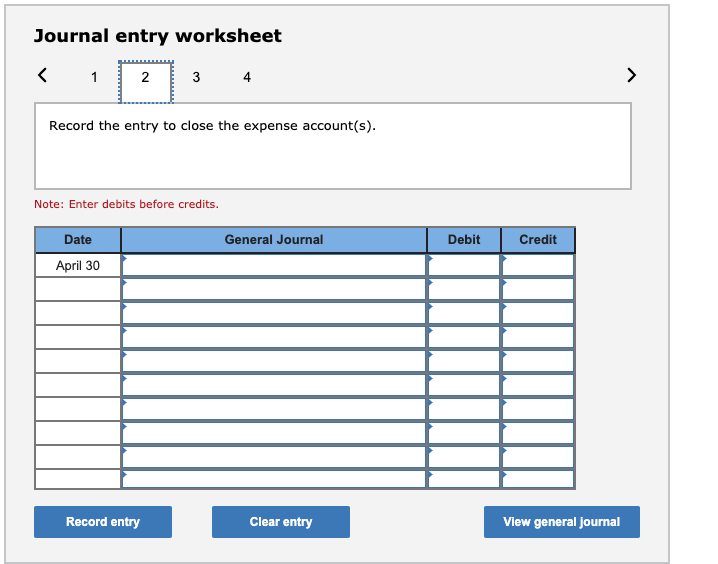Click the 'Enter debits before credits' note
Image resolution: width=718 pixels, height=564 pixels.
pyautogui.click(x=126, y=204)
